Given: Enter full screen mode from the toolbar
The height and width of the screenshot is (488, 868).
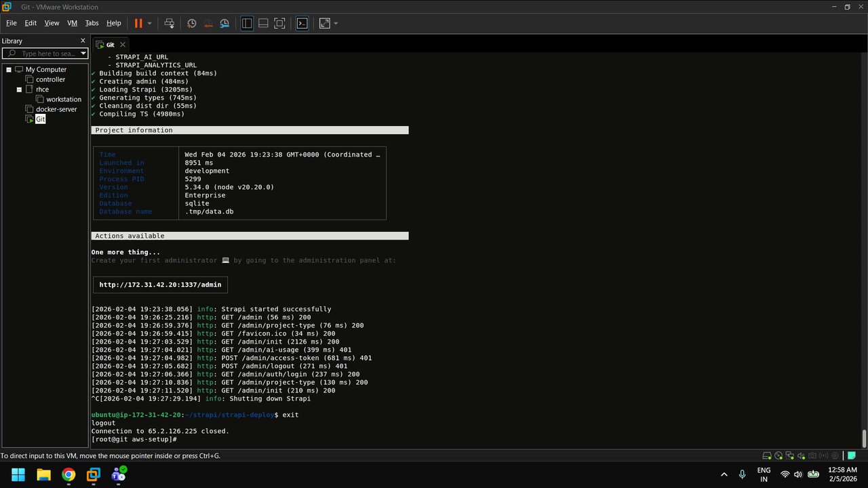Looking at the screenshot, I should (279, 23).
